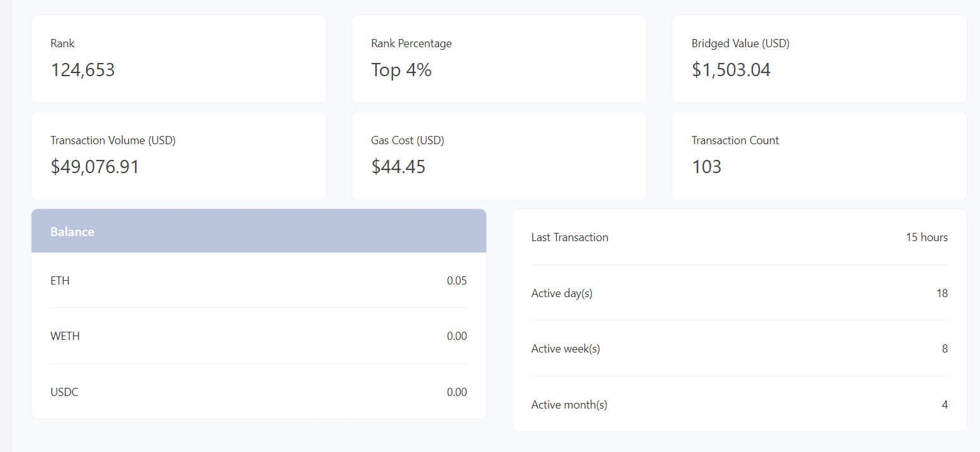Click the WETH balance row

coord(259,336)
